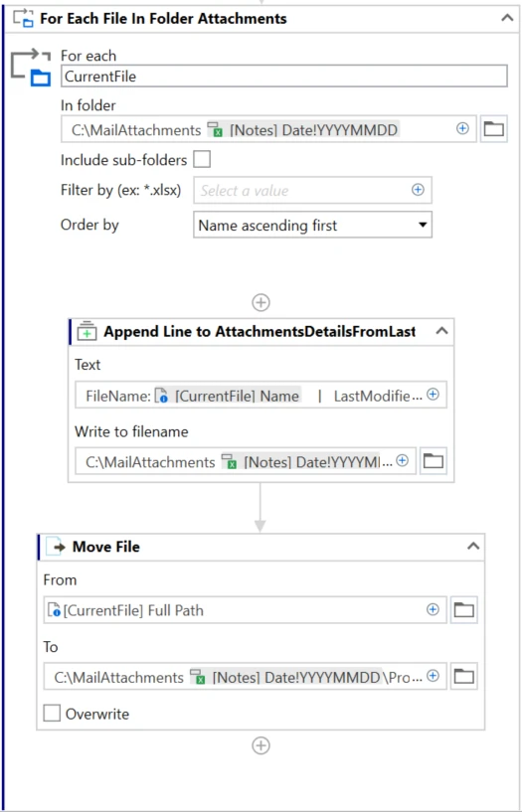The image size is (522, 812).
Task: Collapse the Move File activity
Action: (473, 547)
